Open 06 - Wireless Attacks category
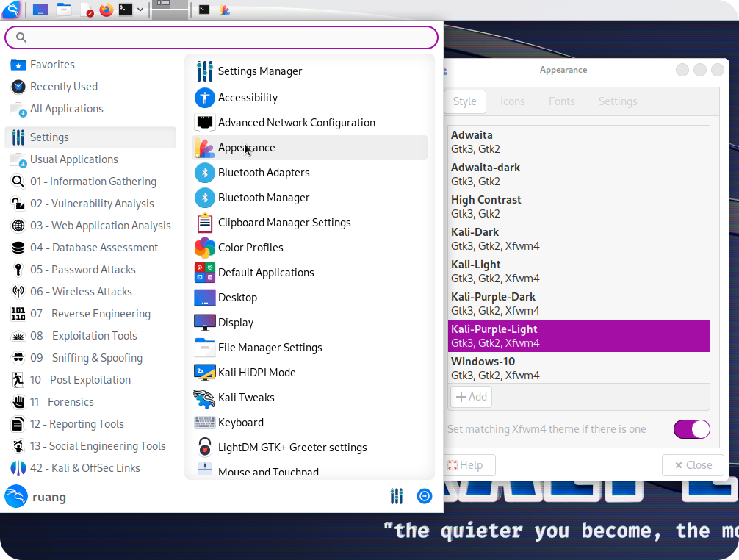 click(x=90, y=292)
